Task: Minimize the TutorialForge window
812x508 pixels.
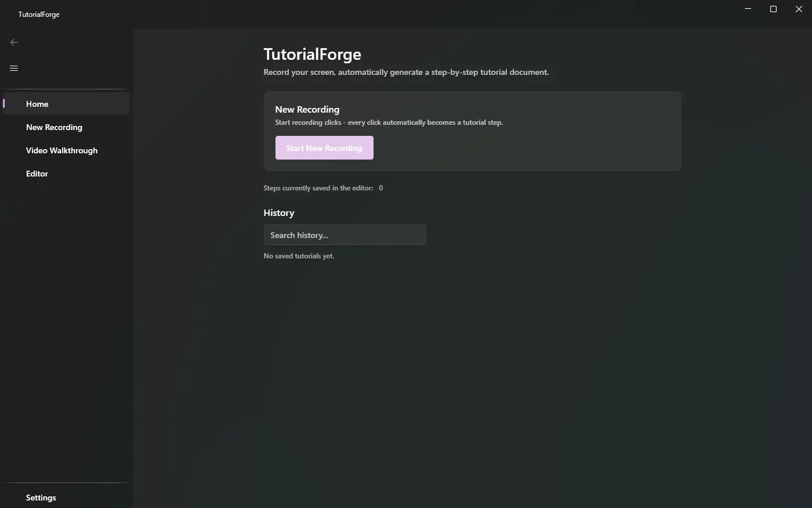Action: [x=748, y=9]
